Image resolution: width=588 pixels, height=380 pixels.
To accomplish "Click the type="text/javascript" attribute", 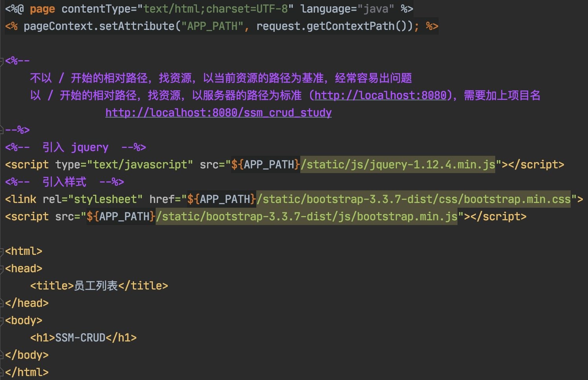I will click(x=124, y=165).
